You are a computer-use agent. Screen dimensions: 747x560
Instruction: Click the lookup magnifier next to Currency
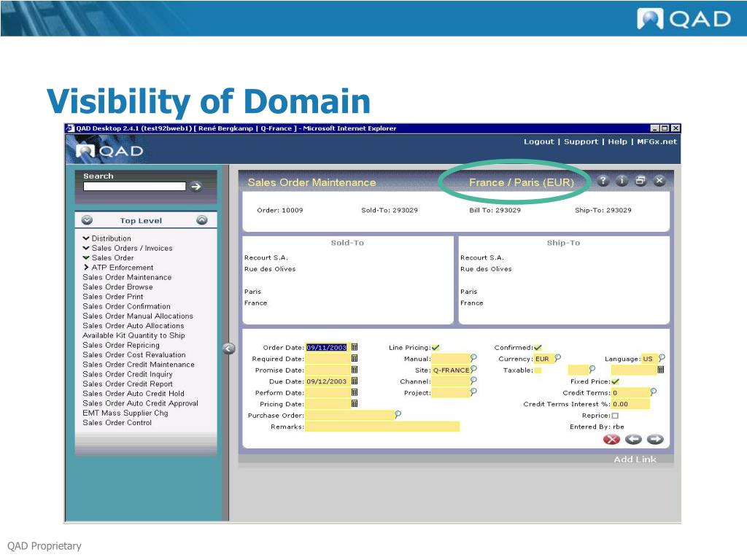pyautogui.click(x=558, y=357)
